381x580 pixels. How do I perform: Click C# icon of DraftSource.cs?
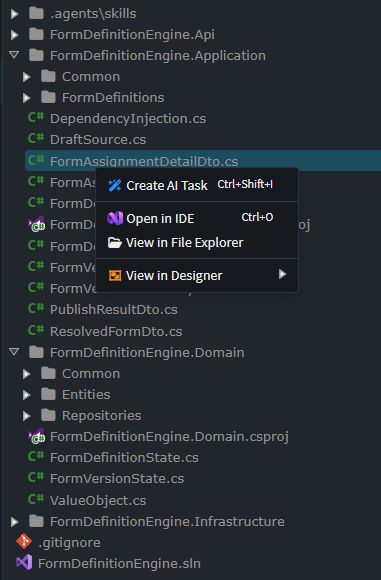pyautogui.click(x=36, y=139)
